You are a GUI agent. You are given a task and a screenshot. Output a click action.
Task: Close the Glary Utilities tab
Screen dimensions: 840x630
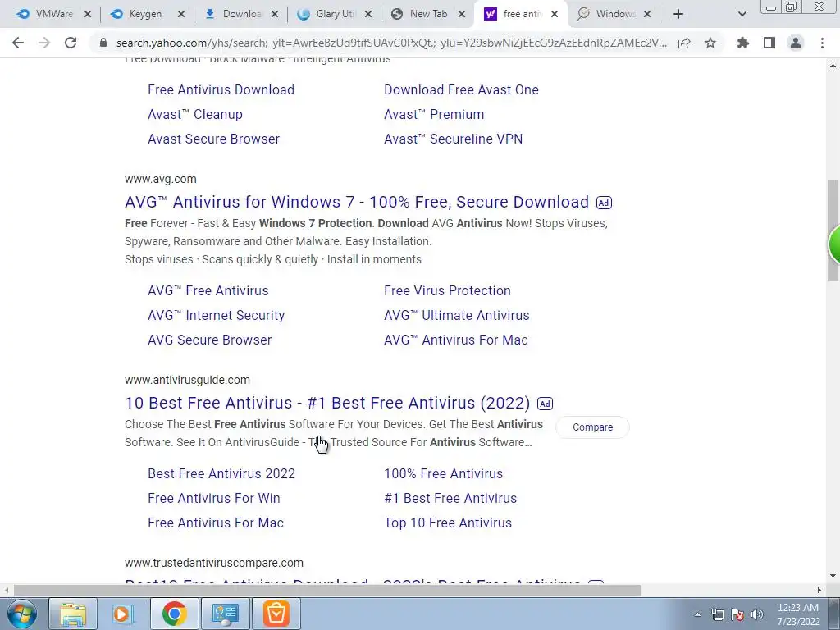368,15
